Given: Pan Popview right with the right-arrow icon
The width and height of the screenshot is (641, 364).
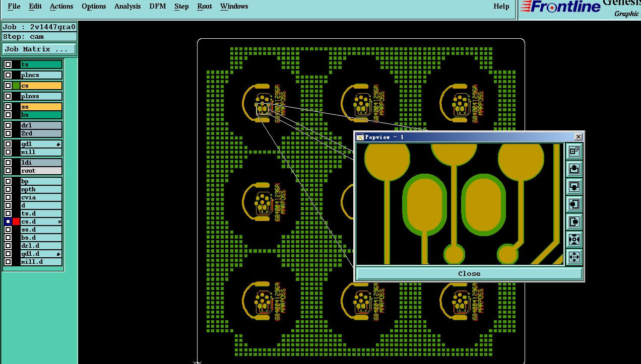Looking at the screenshot, I should tap(574, 222).
